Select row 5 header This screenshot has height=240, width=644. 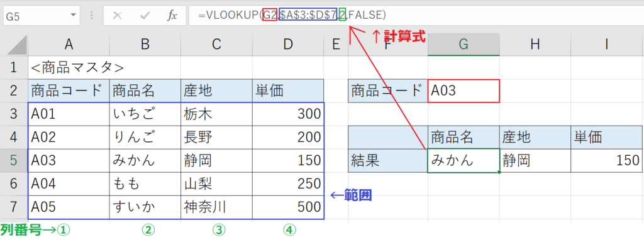pyautogui.click(x=14, y=161)
